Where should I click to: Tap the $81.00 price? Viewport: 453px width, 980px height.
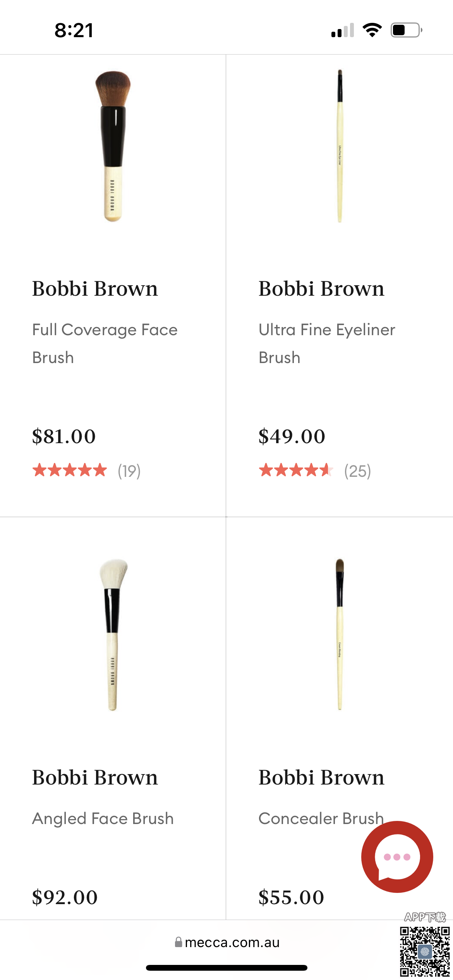pos(64,436)
